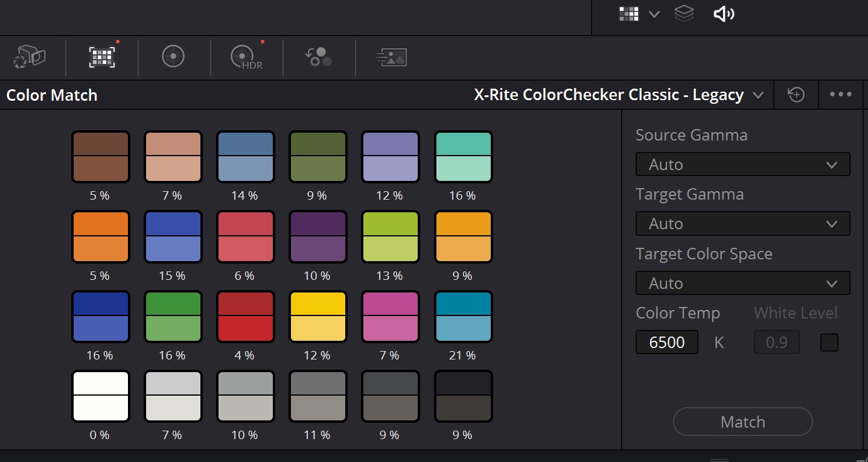Select the medium blue swatch labeled 15 %

click(x=173, y=237)
